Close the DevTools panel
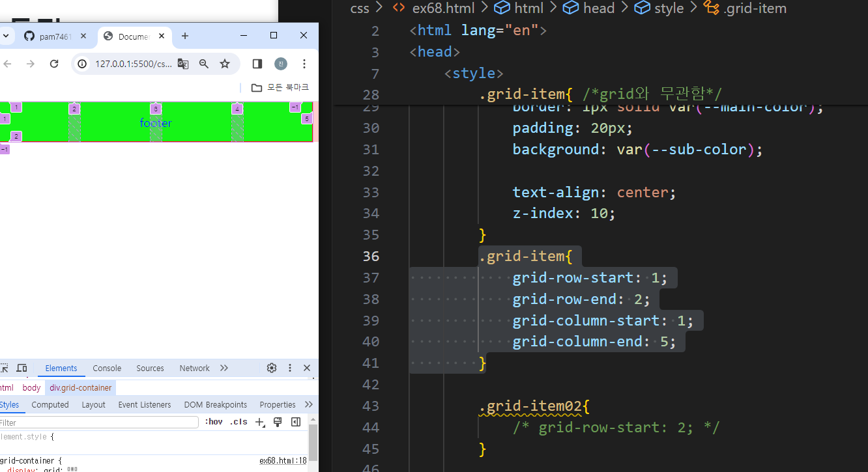 click(307, 368)
